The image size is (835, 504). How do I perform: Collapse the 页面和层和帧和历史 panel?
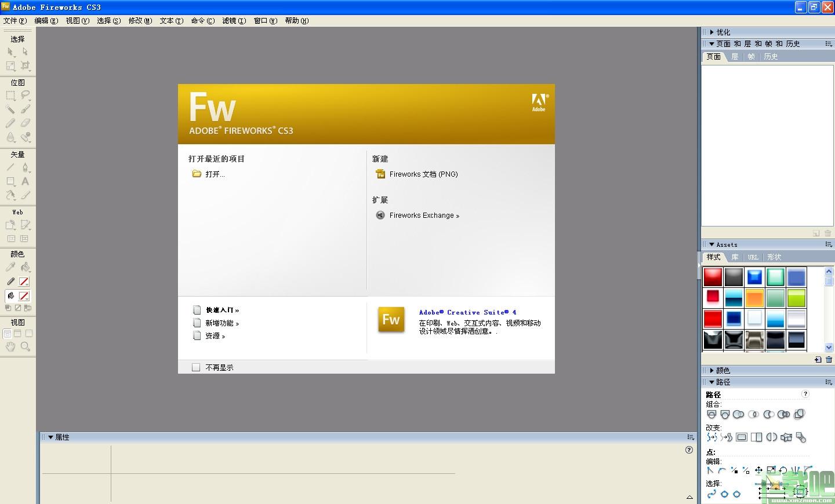[712, 44]
